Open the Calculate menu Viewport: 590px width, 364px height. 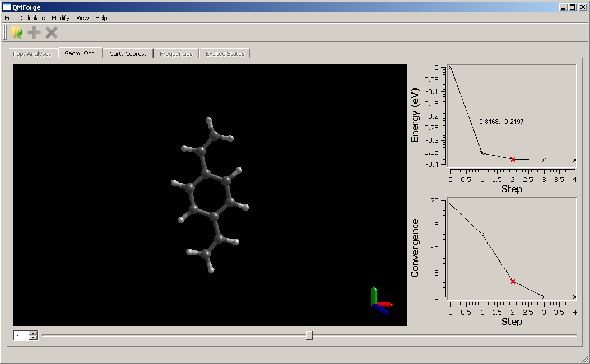[x=32, y=18]
